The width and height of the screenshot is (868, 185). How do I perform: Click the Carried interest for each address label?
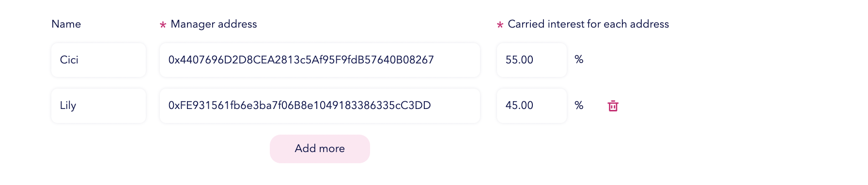(588, 24)
